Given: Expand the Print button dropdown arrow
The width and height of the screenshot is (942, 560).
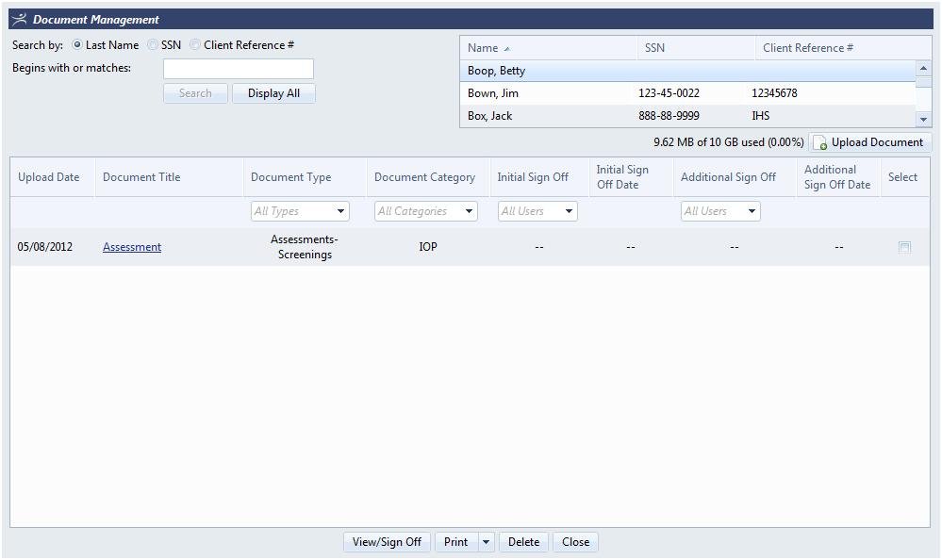Looking at the screenshot, I should click(x=486, y=542).
